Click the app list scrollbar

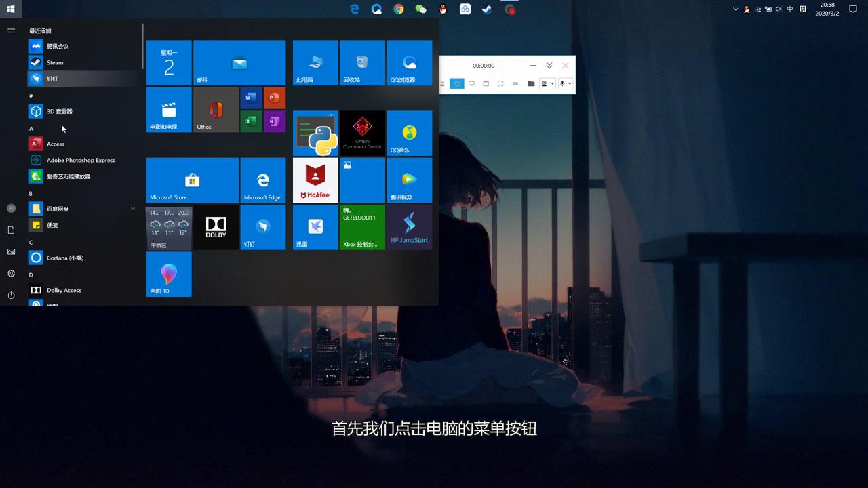(x=143, y=46)
